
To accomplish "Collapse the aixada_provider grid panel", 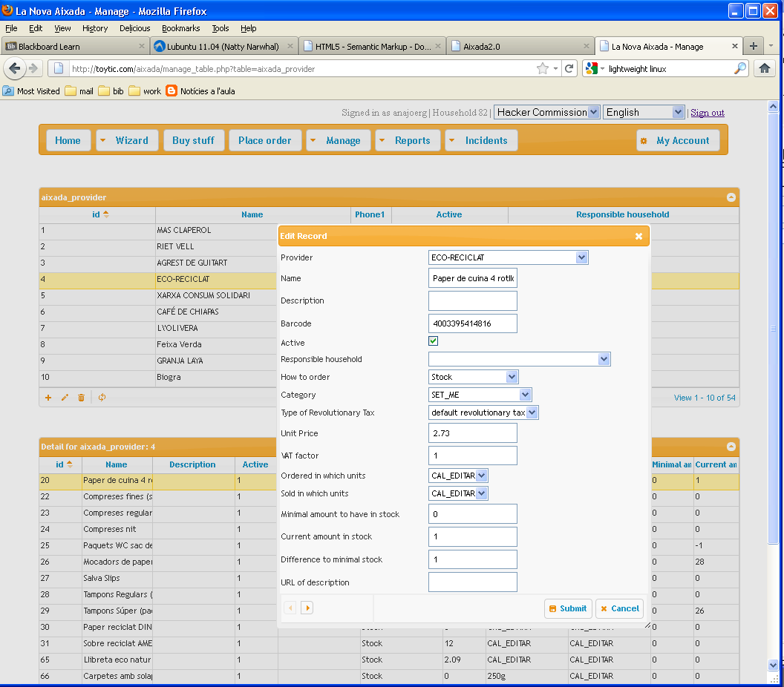I will click(731, 197).
